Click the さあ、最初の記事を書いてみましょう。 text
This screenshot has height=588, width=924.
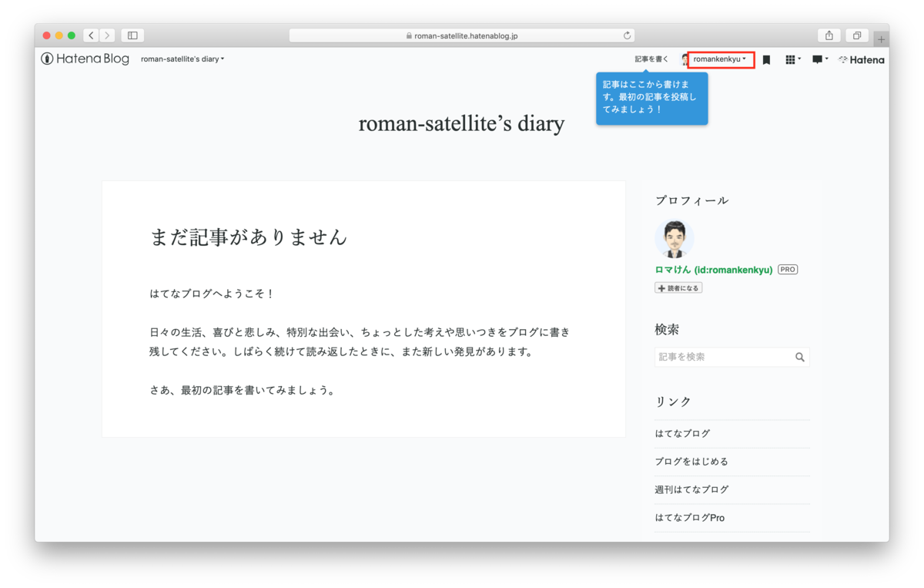coord(243,390)
